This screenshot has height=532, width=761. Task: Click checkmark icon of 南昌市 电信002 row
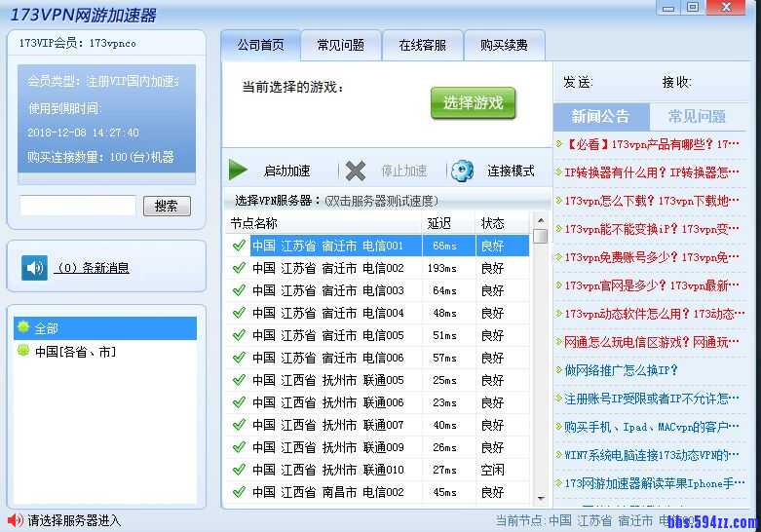click(239, 492)
